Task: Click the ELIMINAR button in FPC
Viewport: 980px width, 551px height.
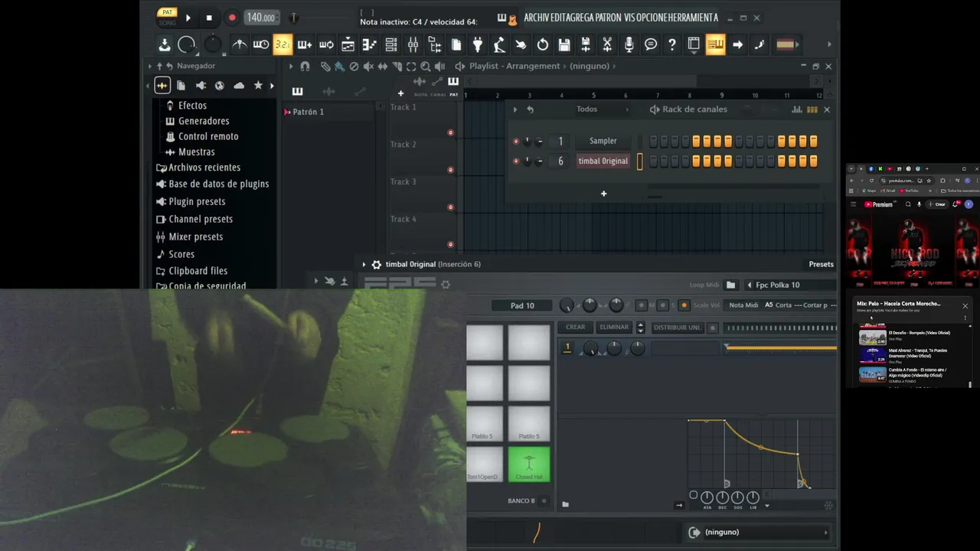Action: 614,328
